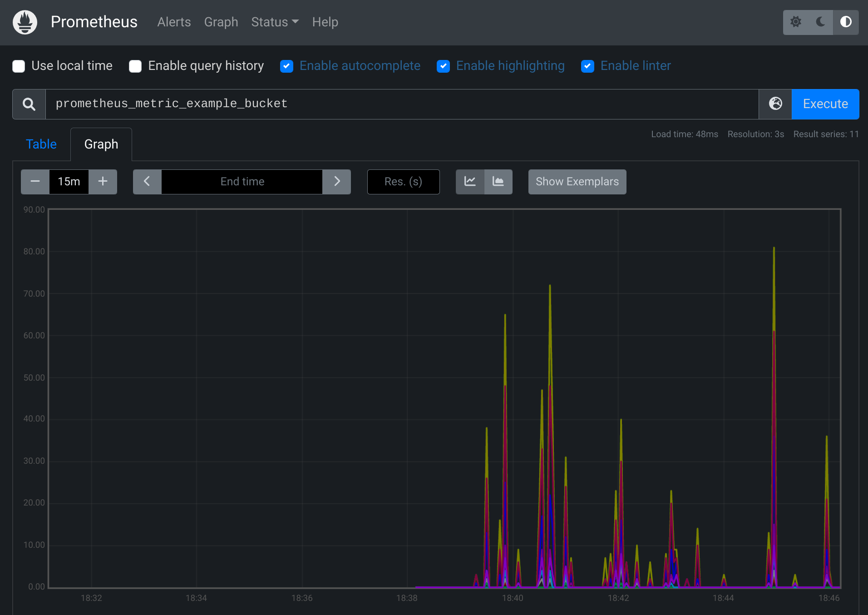Select the Graph panel tab
The height and width of the screenshot is (615, 868).
[101, 144]
